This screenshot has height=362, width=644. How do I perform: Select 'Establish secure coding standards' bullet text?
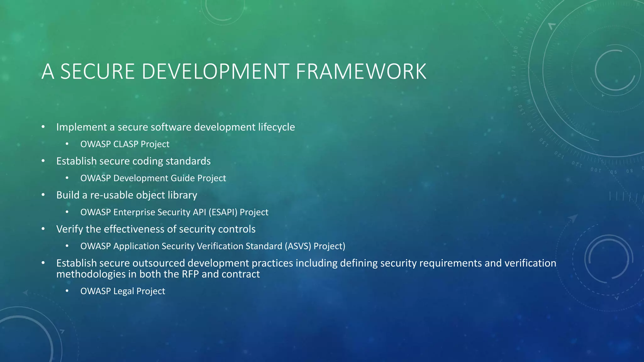133,161
